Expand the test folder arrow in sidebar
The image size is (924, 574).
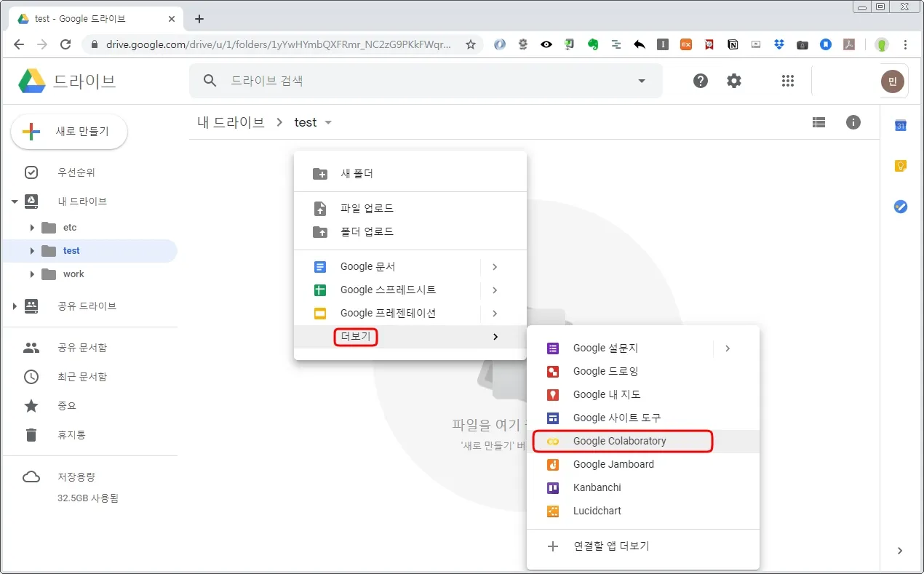tap(32, 251)
